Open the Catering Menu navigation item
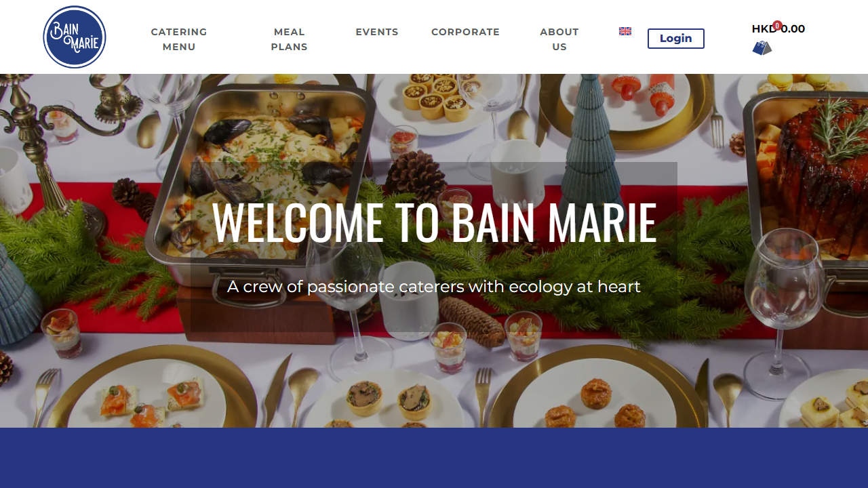 [179, 39]
